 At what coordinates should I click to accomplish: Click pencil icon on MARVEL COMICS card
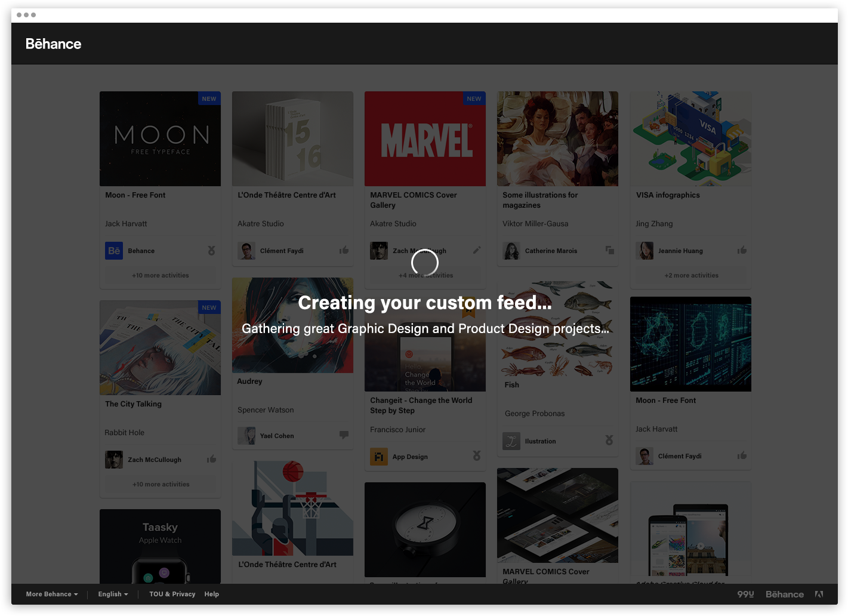coord(476,250)
